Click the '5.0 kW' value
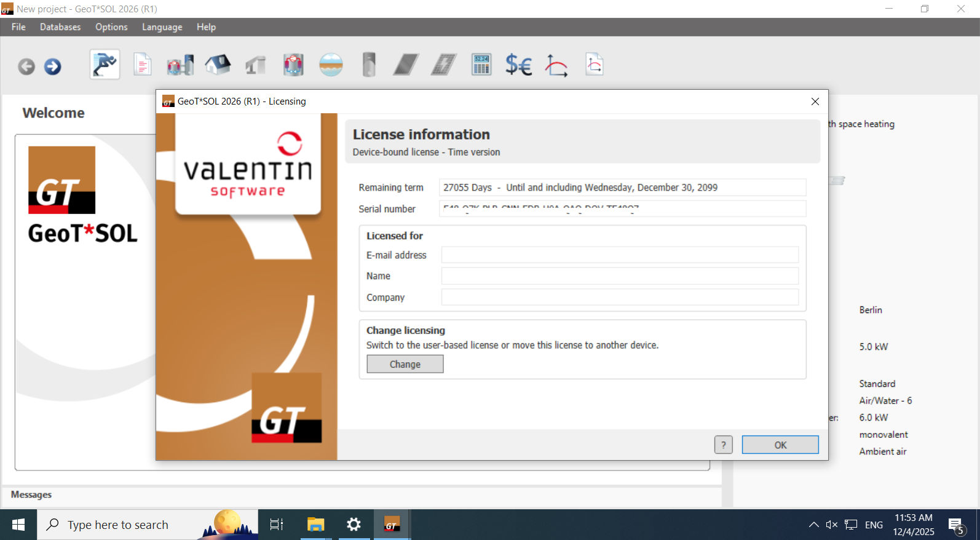The image size is (980, 540). point(874,347)
